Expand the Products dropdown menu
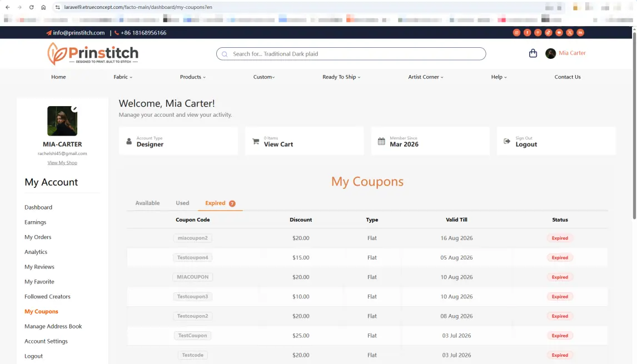Image resolution: width=637 pixels, height=364 pixels. coord(192,77)
